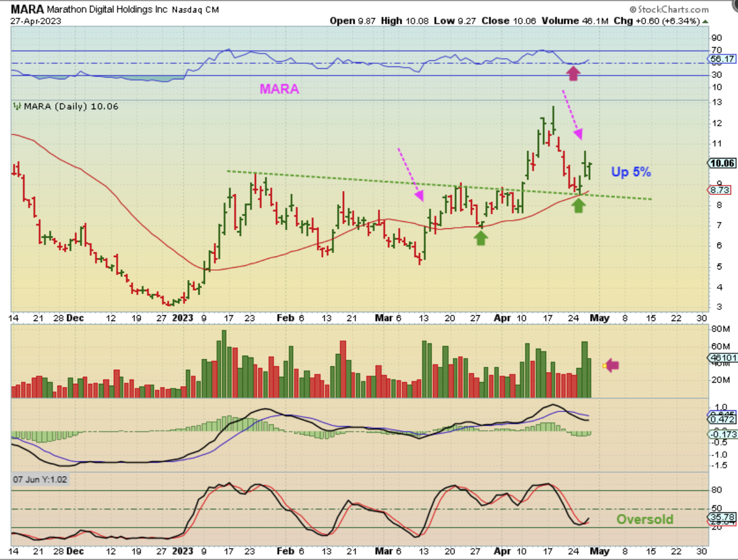Click the 35.78 stochastic axis tag
Screen dimensions: 738x560
(723, 517)
